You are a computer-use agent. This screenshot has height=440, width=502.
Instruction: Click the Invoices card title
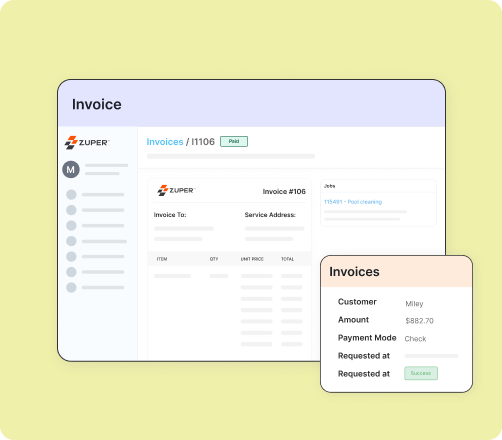point(354,272)
